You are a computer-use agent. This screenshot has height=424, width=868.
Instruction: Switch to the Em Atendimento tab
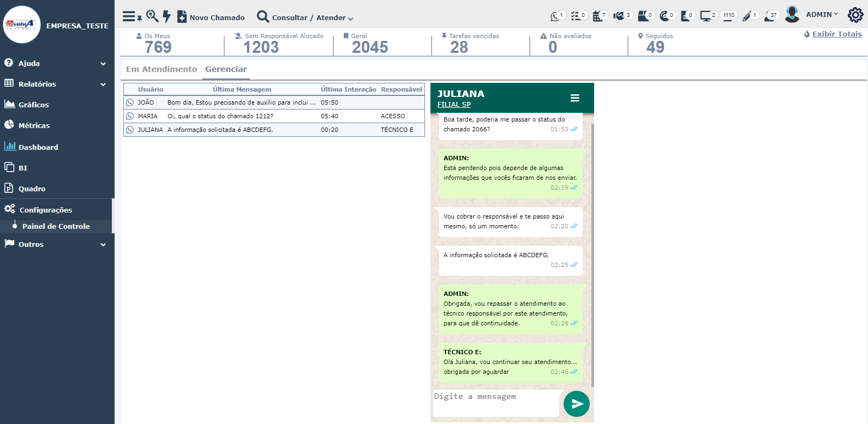[161, 69]
